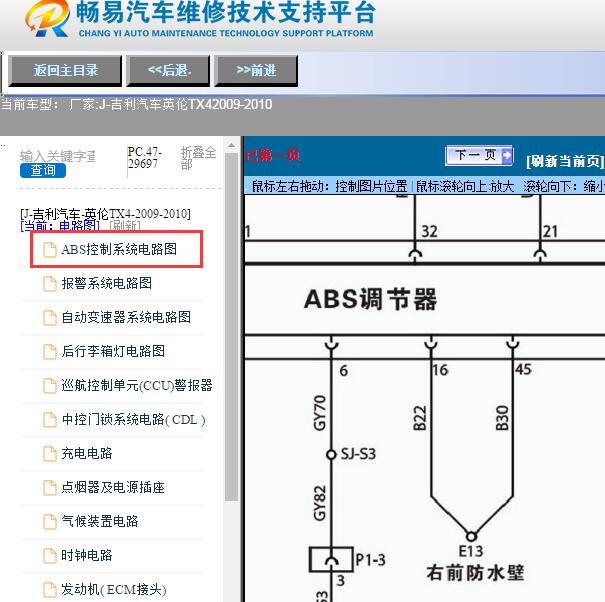Open 点烟器及电源插座 entry

click(x=113, y=487)
